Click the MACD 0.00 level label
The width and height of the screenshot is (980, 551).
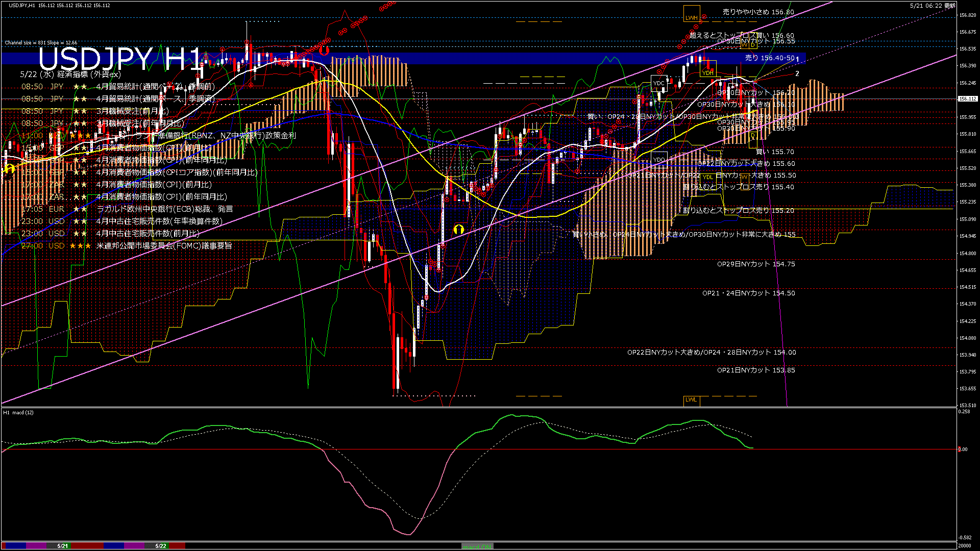click(x=963, y=449)
